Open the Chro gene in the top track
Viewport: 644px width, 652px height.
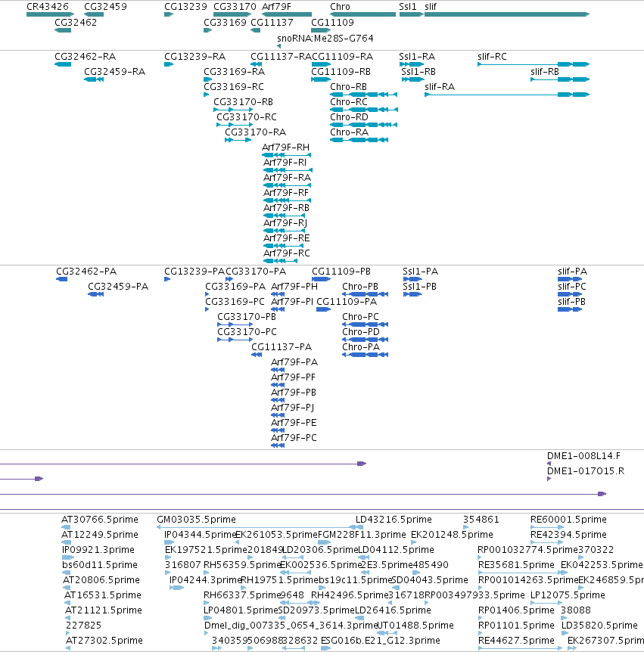pos(340,7)
